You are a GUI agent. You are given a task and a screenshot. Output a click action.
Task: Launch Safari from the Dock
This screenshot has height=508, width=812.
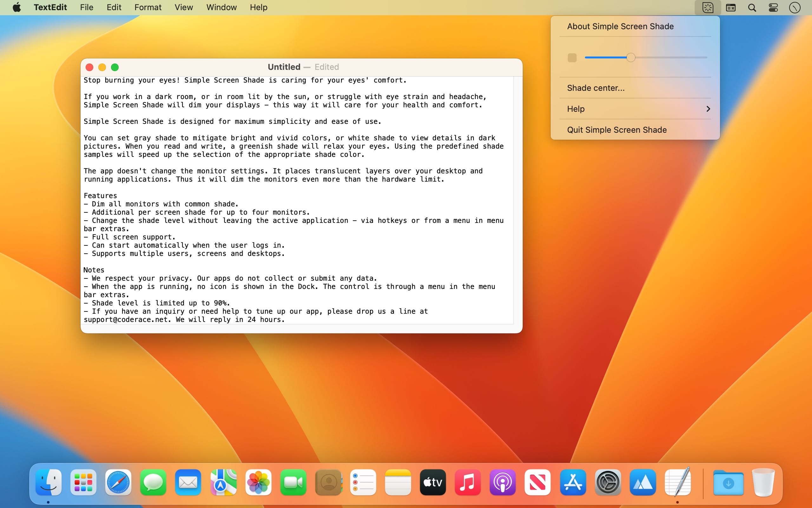[118, 482]
